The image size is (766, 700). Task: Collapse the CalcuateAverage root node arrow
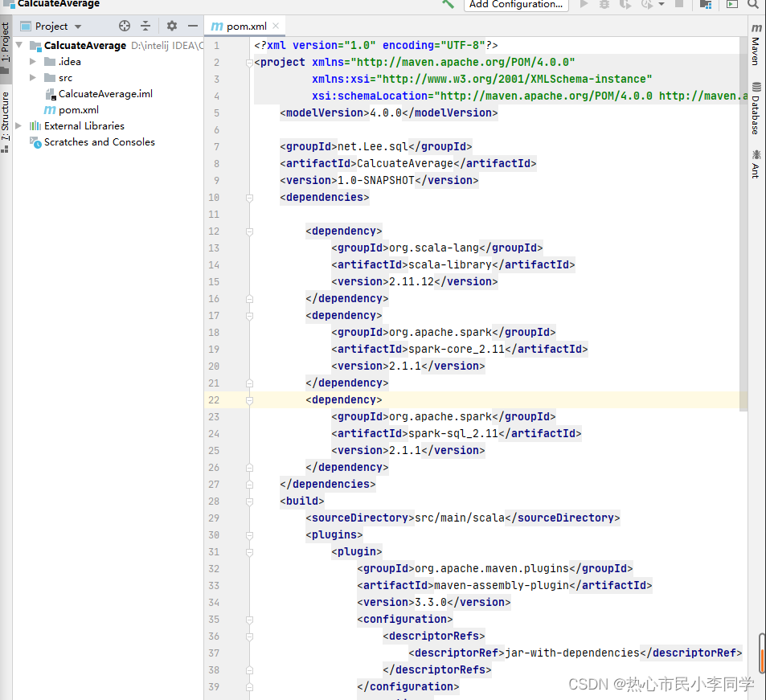pyautogui.click(x=19, y=46)
